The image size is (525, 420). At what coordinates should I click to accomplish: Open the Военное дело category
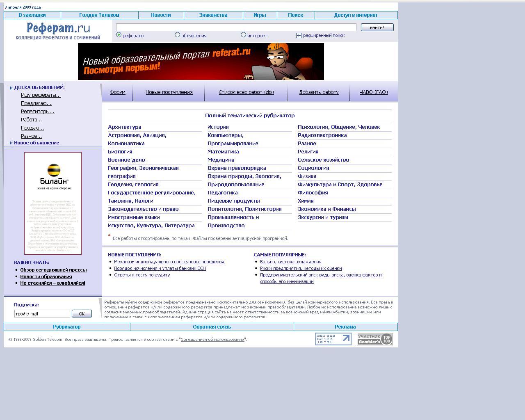(x=126, y=160)
